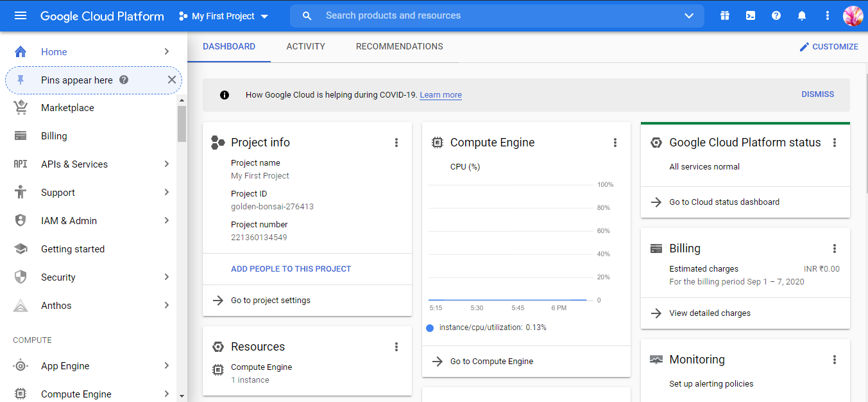Open Project info card options menu
The image size is (868, 402).
396,143
